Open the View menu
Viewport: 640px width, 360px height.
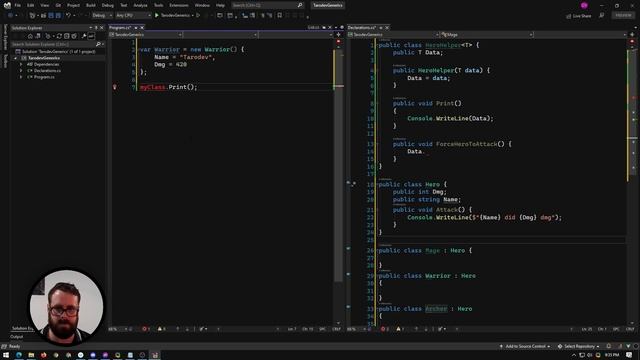coord(44,5)
